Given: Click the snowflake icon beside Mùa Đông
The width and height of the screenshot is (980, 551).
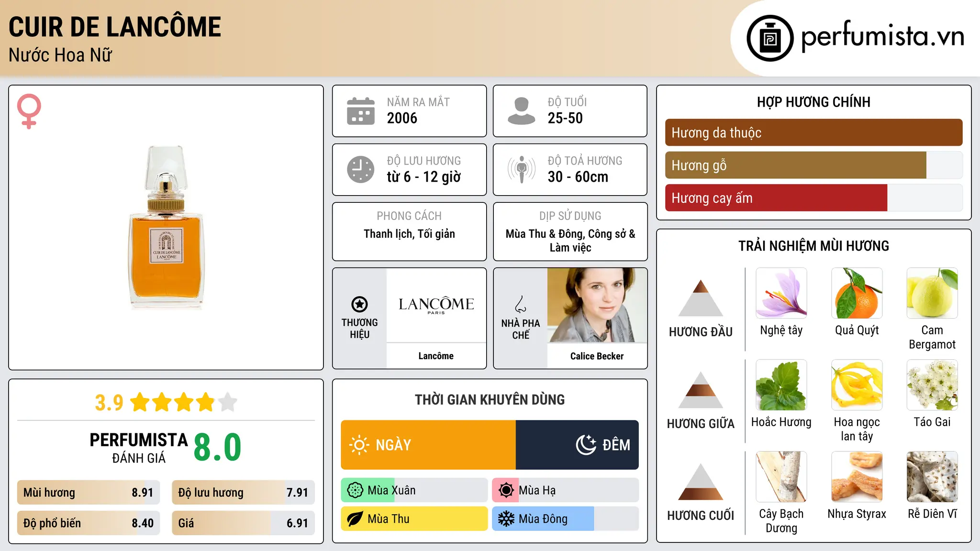Looking at the screenshot, I should [x=506, y=519].
